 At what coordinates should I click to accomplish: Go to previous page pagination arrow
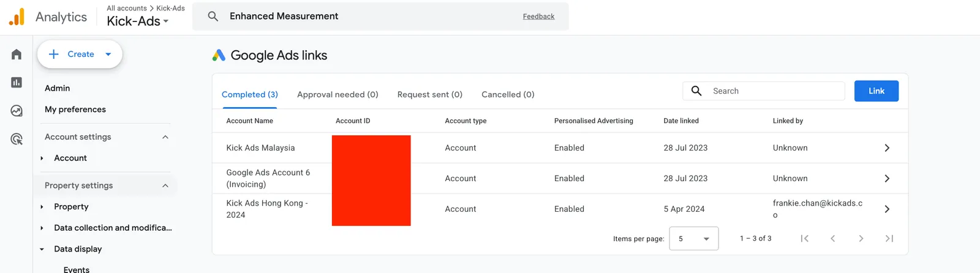833,239
